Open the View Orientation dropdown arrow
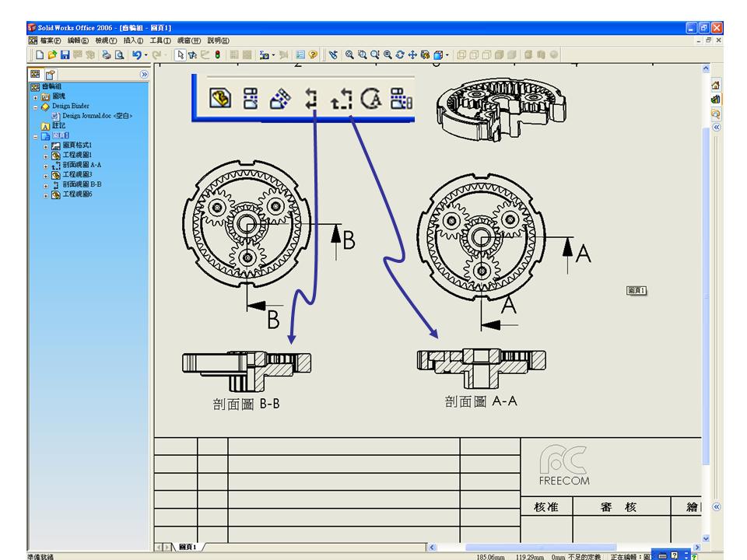Screen dimensions: 747x560 [447, 55]
